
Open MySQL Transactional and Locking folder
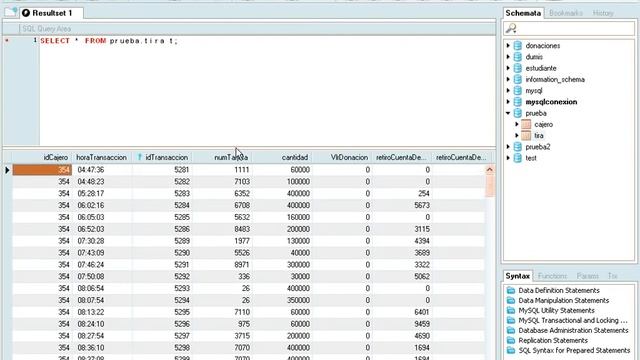(573, 320)
